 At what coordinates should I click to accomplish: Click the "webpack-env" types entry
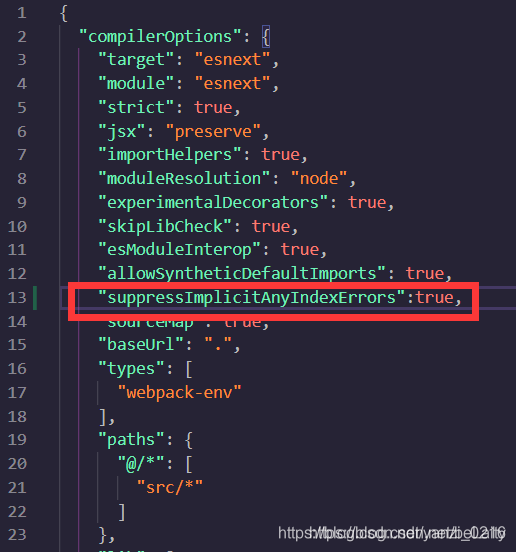[180, 393]
